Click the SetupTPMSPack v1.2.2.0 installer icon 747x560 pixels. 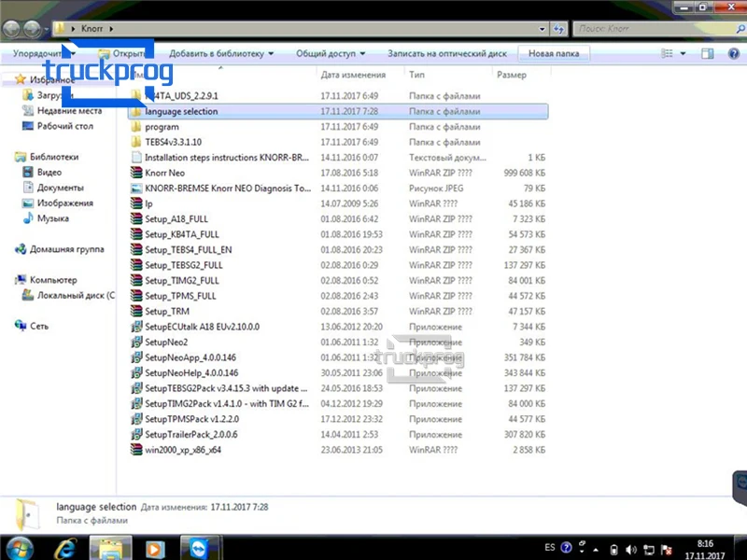click(136, 419)
